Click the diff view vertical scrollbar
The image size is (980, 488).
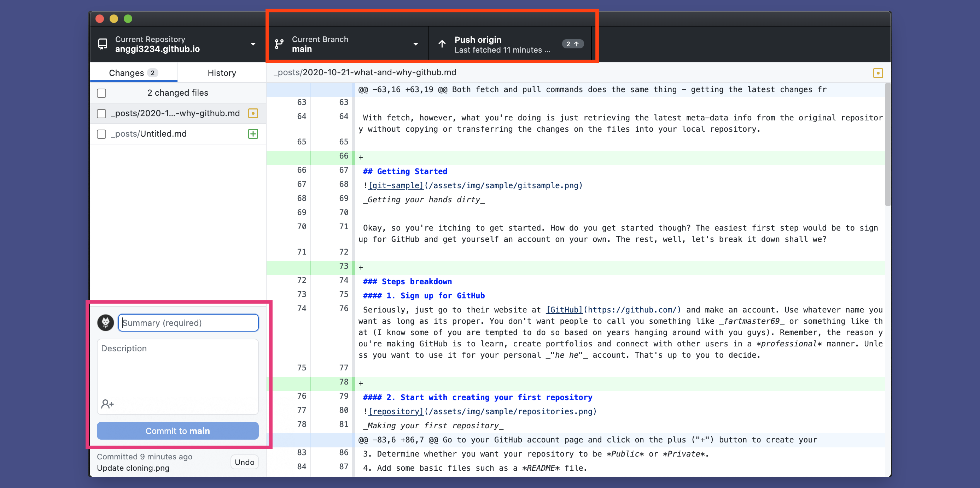[888, 144]
